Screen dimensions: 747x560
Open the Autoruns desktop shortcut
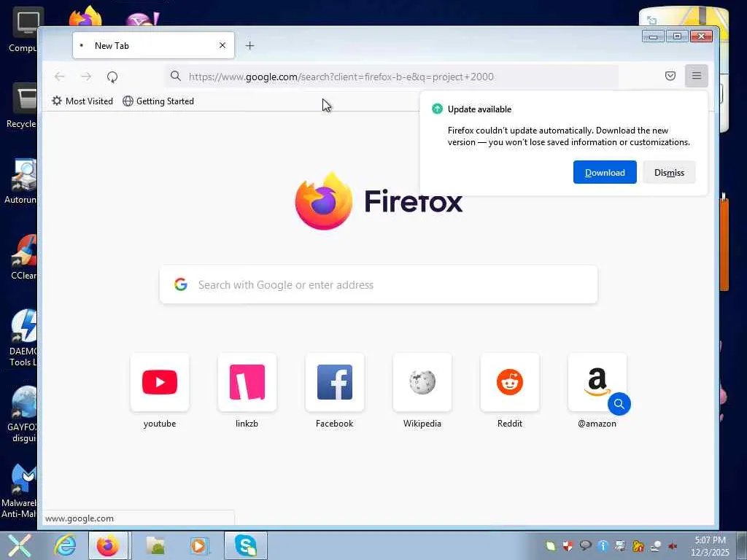point(21,182)
